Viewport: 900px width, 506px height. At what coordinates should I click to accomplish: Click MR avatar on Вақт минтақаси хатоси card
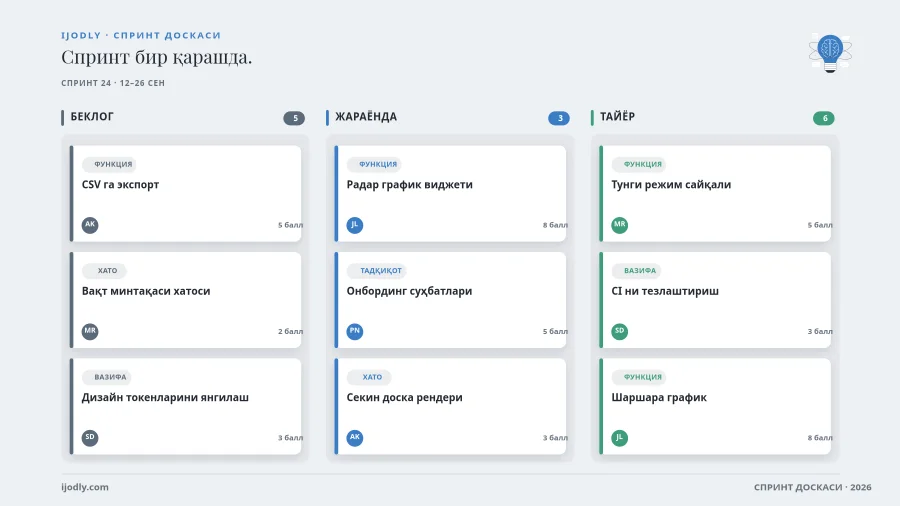(x=90, y=331)
